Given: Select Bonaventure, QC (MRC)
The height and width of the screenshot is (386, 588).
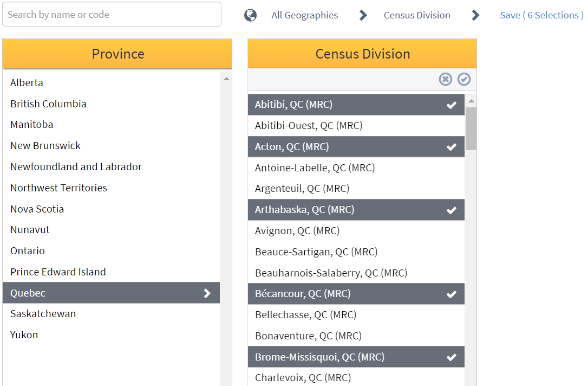Looking at the screenshot, I should point(356,336).
